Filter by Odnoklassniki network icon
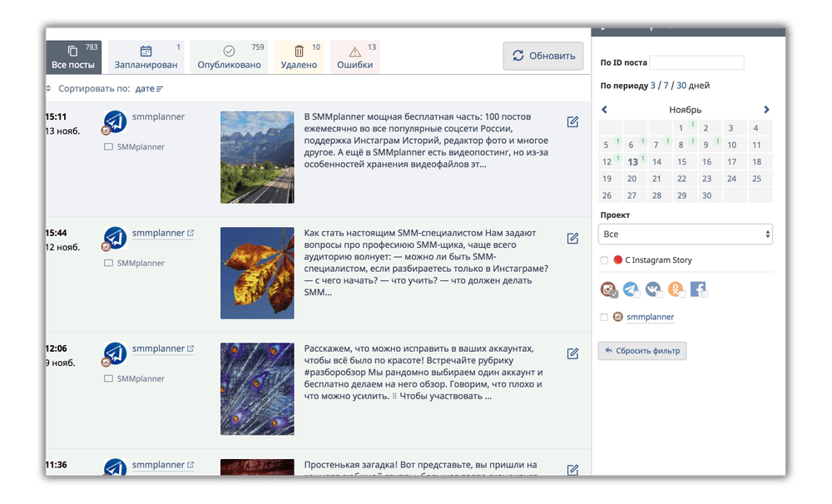 (676, 289)
